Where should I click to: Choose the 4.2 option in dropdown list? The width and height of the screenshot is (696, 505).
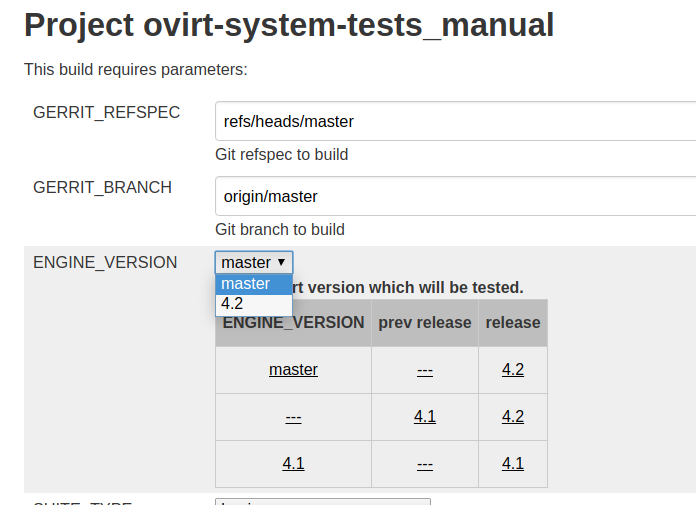tap(254, 303)
